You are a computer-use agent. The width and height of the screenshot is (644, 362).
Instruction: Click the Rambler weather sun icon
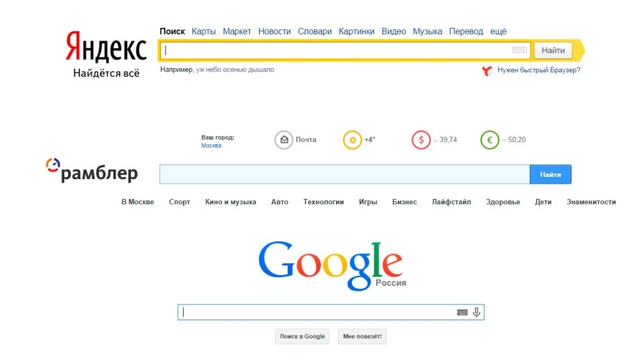click(x=353, y=140)
